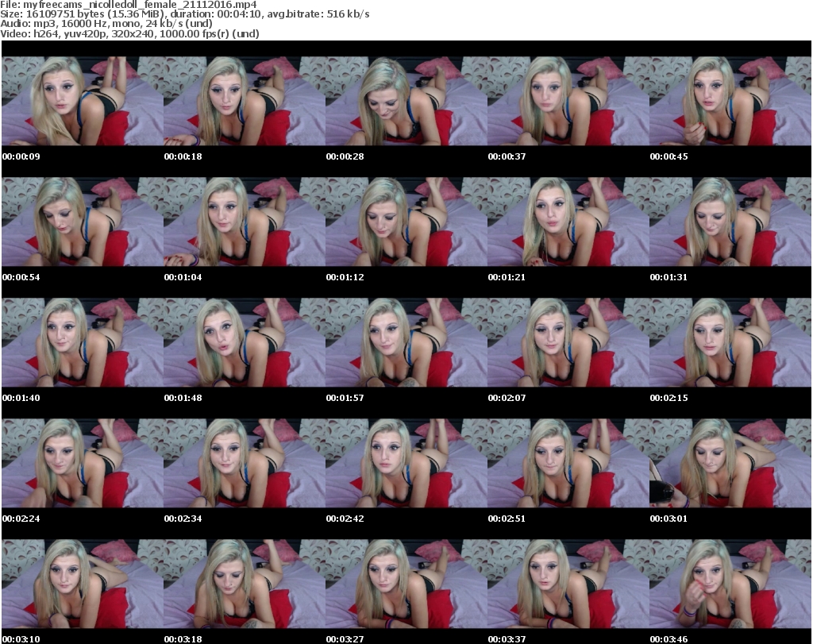Choose the preview frame for 00:02:34
The width and height of the screenshot is (813, 644).
click(x=245, y=463)
